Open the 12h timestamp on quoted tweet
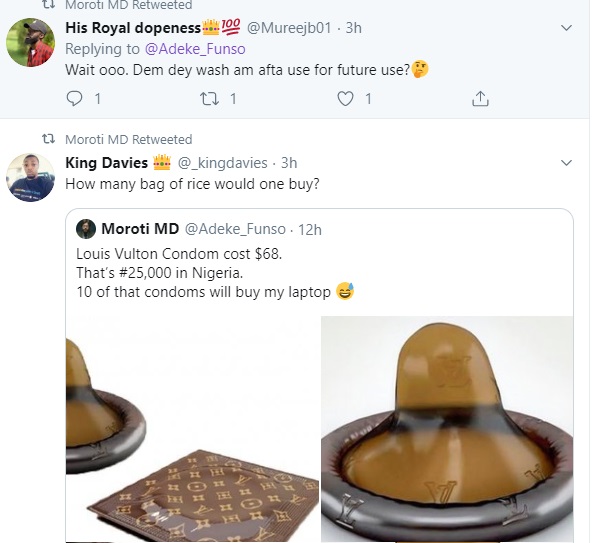 coord(309,229)
